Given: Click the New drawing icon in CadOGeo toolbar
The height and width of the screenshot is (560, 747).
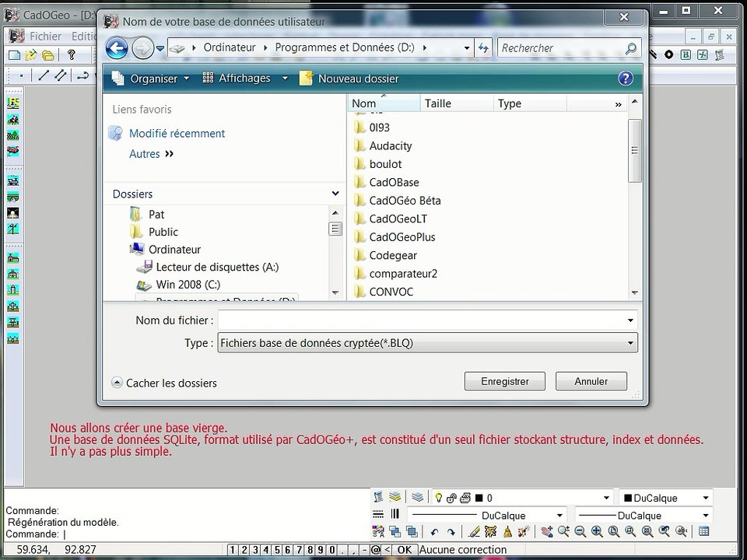Looking at the screenshot, I should [x=14, y=54].
